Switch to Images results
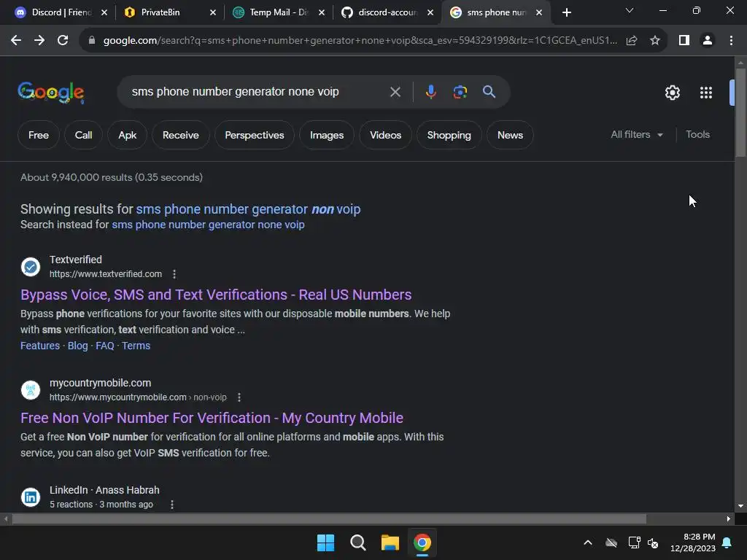This screenshot has width=747, height=560. [327, 135]
